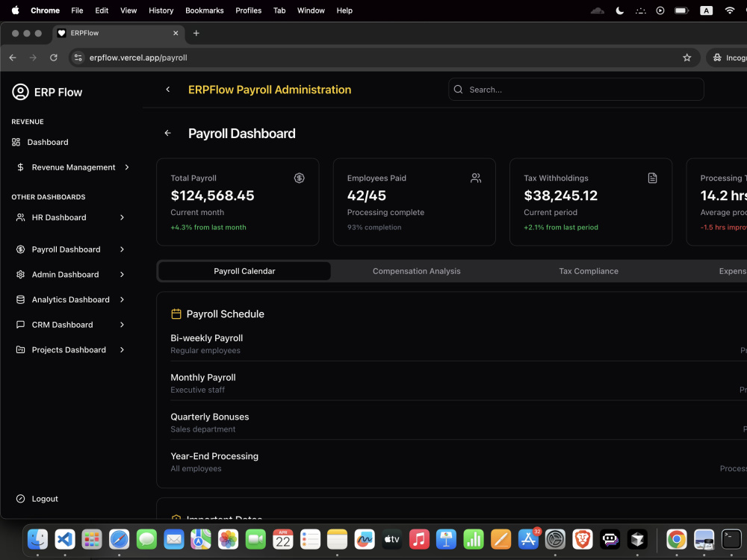This screenshot has width=747, height=560.
Task: Select the Payroll Calendar tab
Action: click(244, 271)
